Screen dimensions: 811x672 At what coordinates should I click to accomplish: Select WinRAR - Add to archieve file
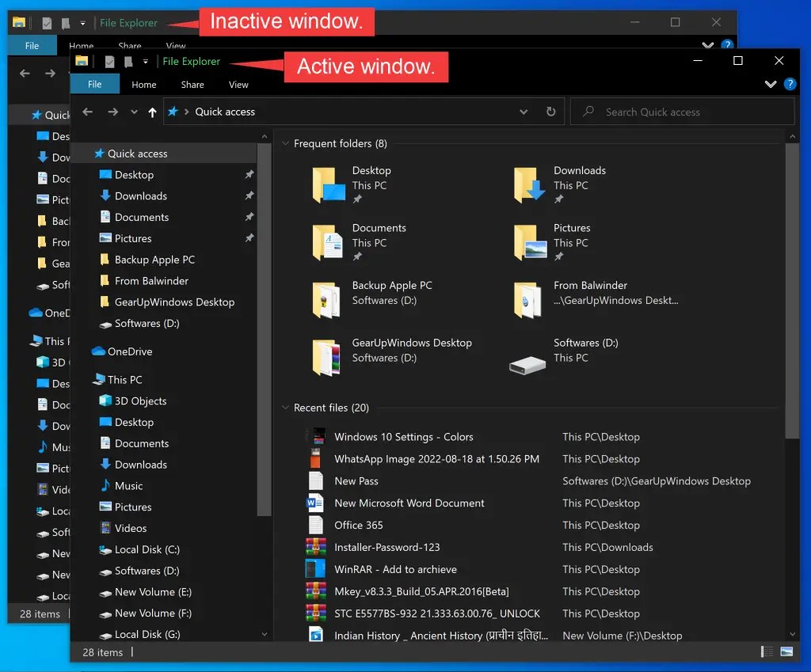click(x=395, y=570)
